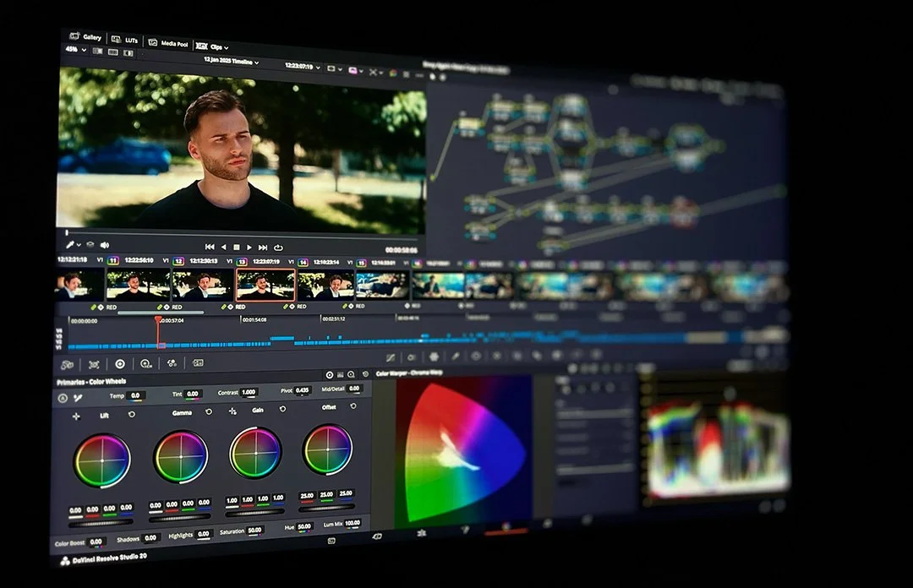
Task: Open the Media Pool panel
Action: tap(168, 42)
